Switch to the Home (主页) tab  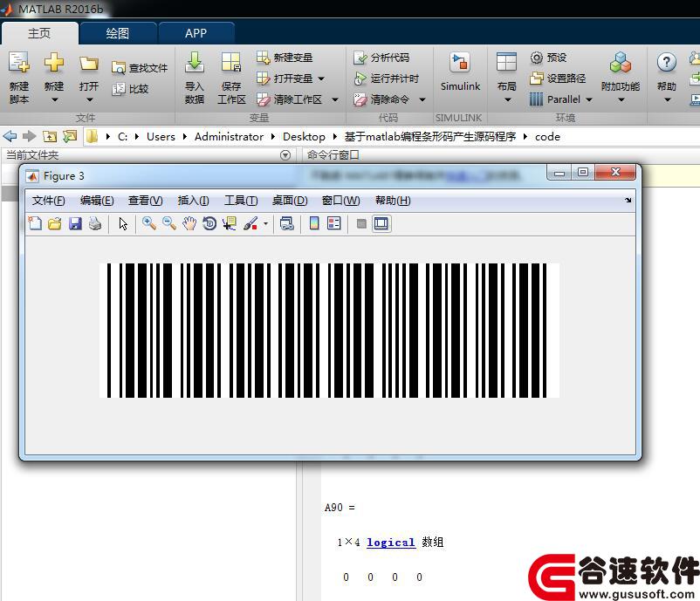(39, 33)
